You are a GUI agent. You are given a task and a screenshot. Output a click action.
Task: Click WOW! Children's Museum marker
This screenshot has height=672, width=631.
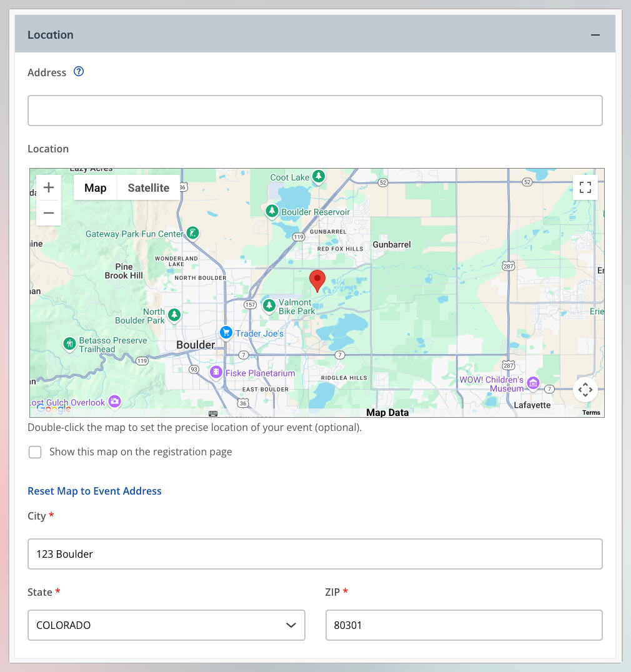tap(533, 383)
